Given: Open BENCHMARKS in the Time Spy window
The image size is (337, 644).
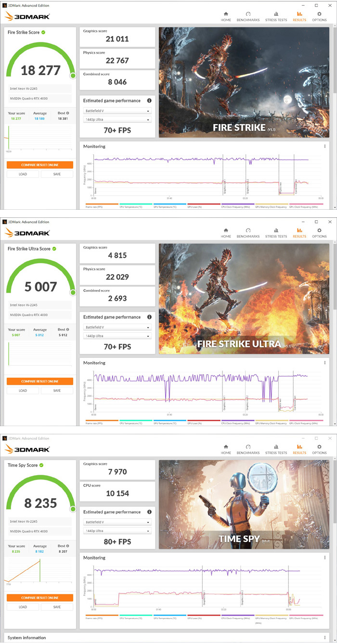Looking at the screenshot, I should 248,450.
